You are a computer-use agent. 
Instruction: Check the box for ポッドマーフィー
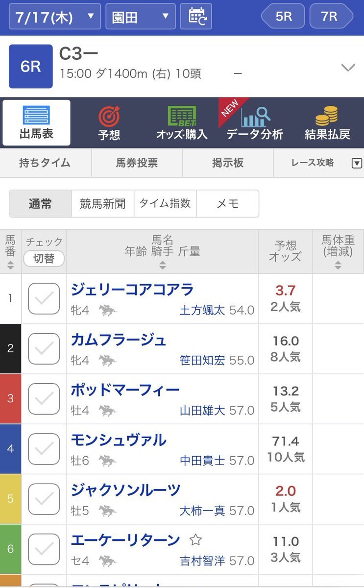[44, 398]
